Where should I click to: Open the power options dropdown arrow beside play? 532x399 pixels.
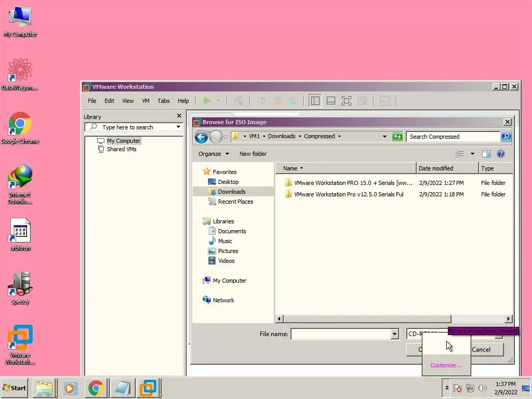218,101
